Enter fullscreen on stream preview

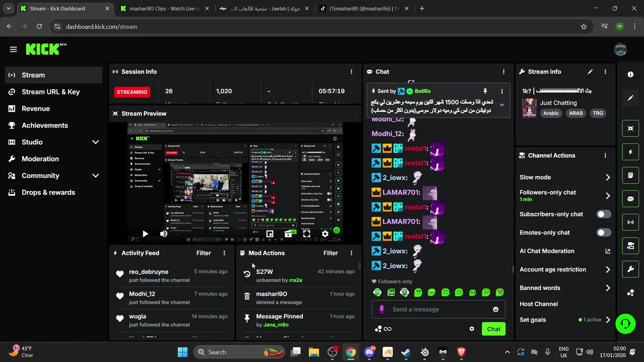306,234
